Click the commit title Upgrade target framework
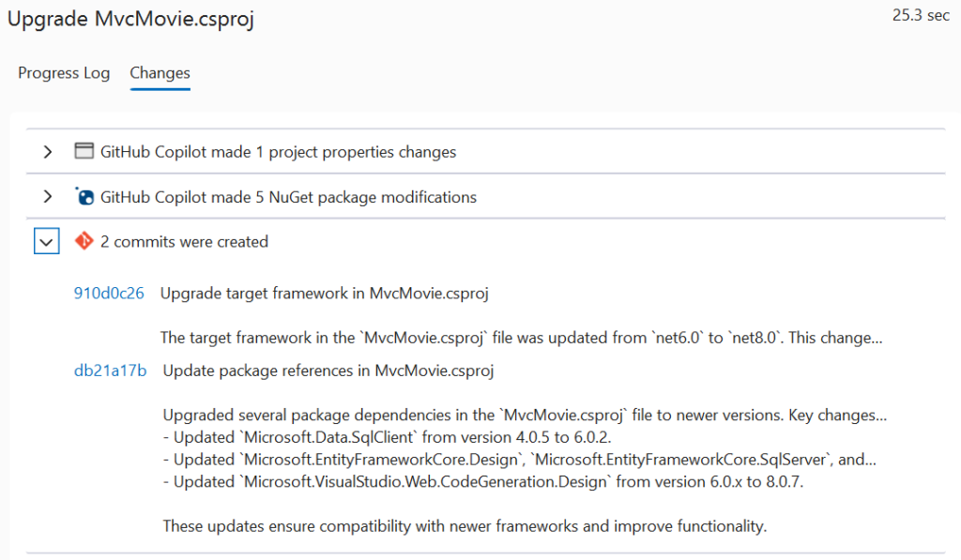961x560 pixels. tap(324, 294)
